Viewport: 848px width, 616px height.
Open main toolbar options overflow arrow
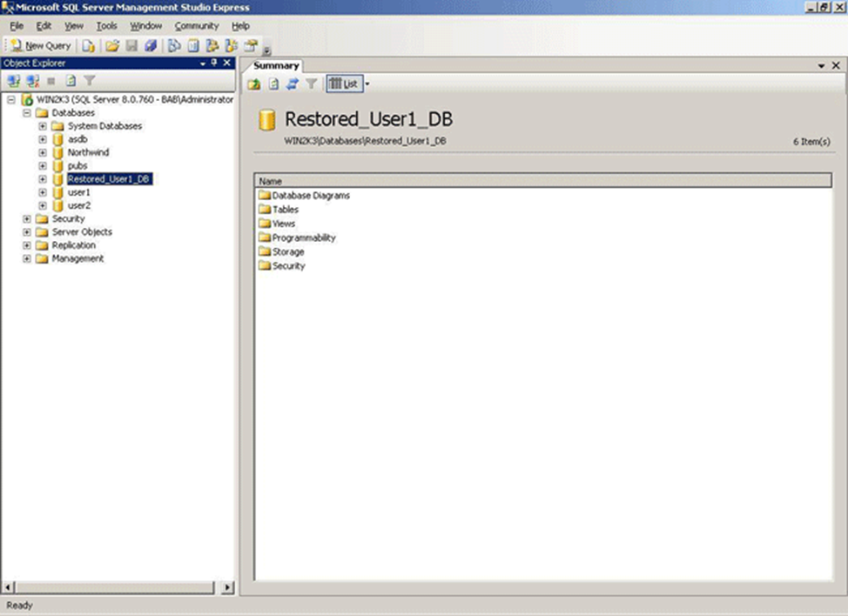coord(266,50)
